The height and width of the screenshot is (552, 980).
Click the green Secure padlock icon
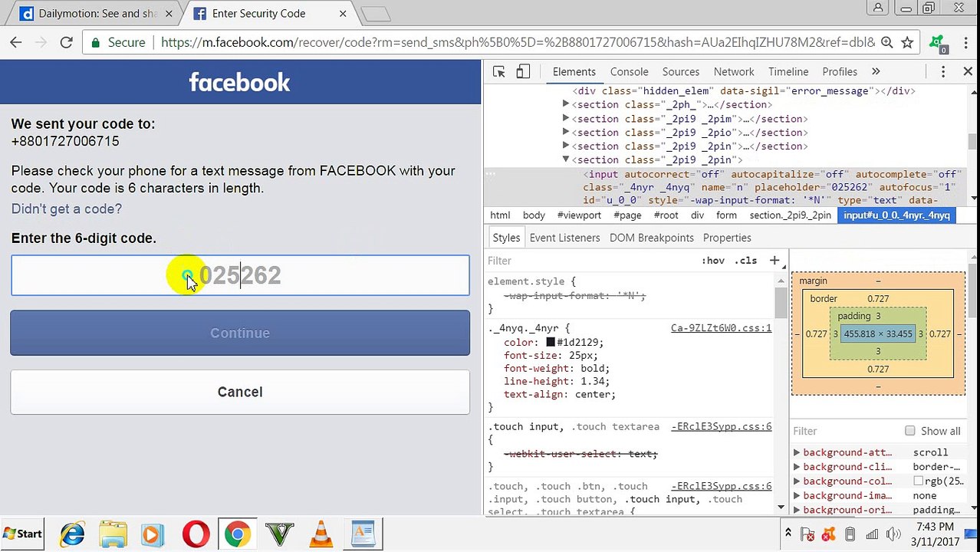(96, 43)
